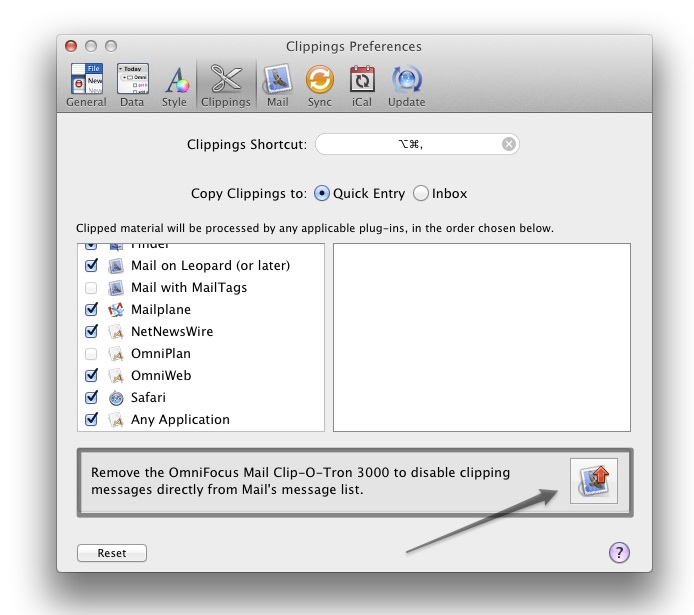Switch to the Style preferences pane
The height and width of the screenshot is (615, 694).
tap(175, 85)
